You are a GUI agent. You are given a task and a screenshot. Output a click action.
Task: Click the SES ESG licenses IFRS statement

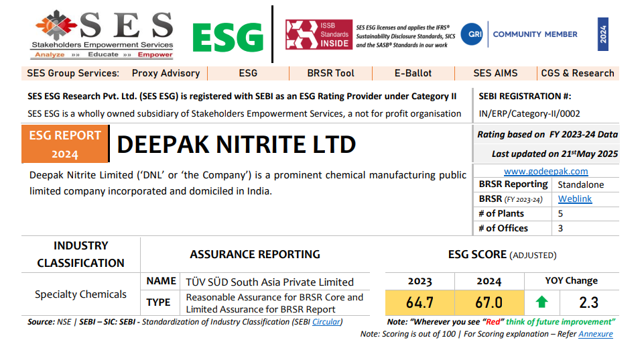click(405, 36)
